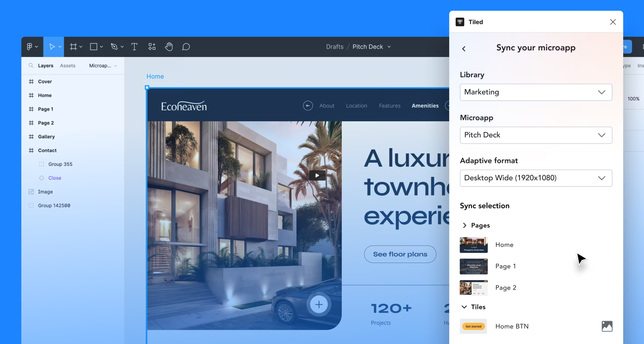Switch to Drafts in breadcrumb navigation

pos(335,46)
